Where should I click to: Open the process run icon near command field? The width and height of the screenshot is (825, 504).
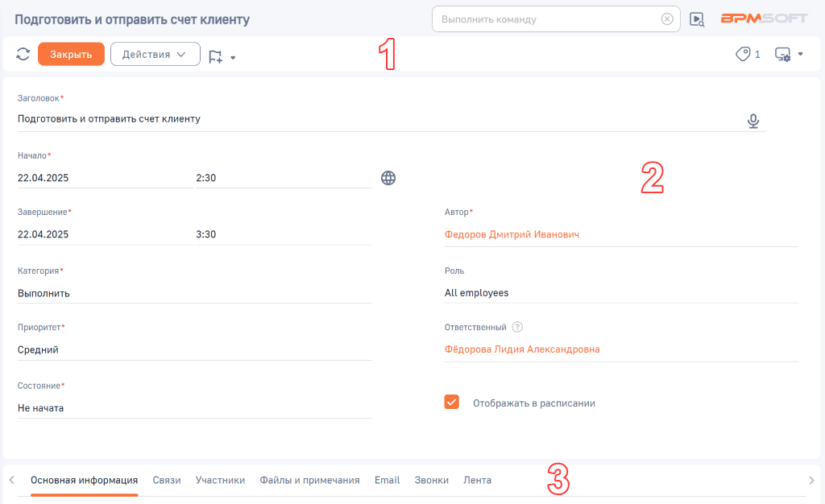coord(697,19)
